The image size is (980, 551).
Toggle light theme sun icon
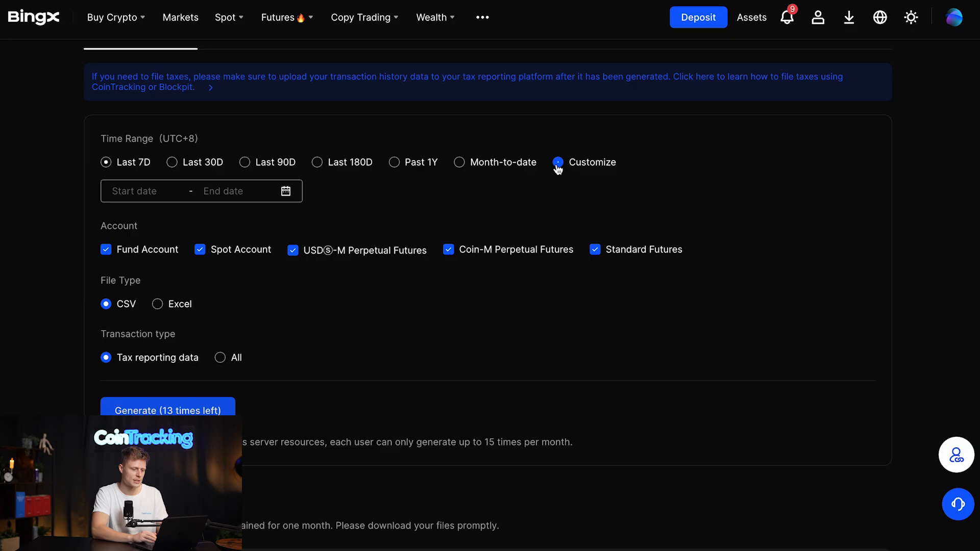tap(911, 17)
